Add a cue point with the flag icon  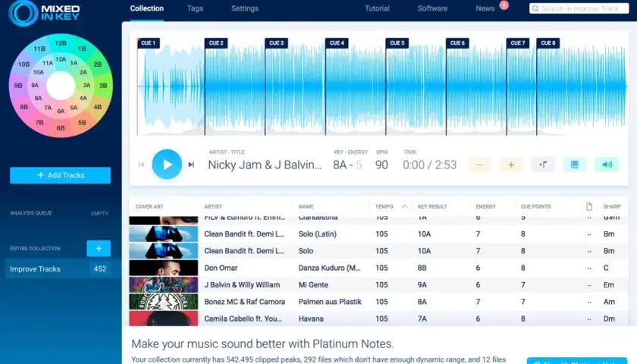coord(543,165)
